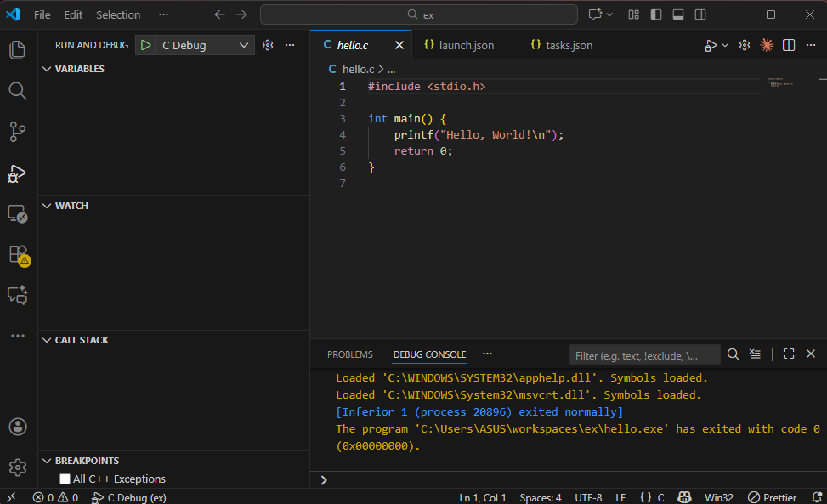Viewport: 827px width, 504px height.
Task: Open the Source Control view
Action: (x=17, y=132)
